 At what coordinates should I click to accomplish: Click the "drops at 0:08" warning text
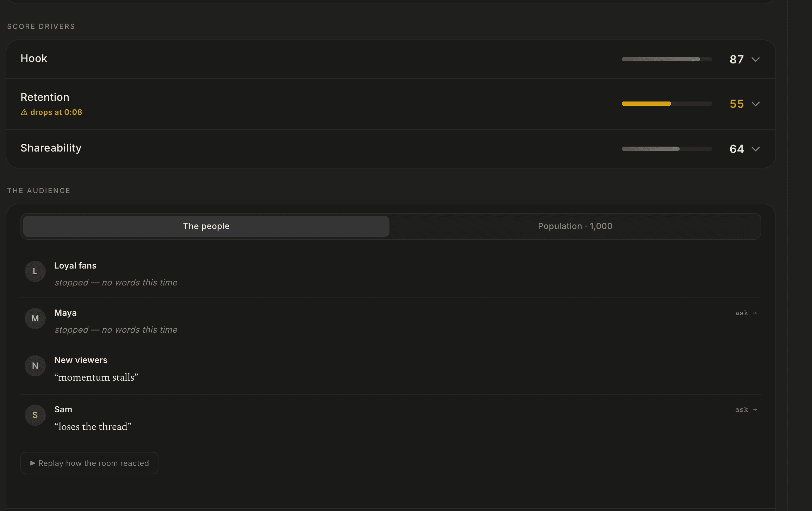pyautogui.click(x=56, y=112)
